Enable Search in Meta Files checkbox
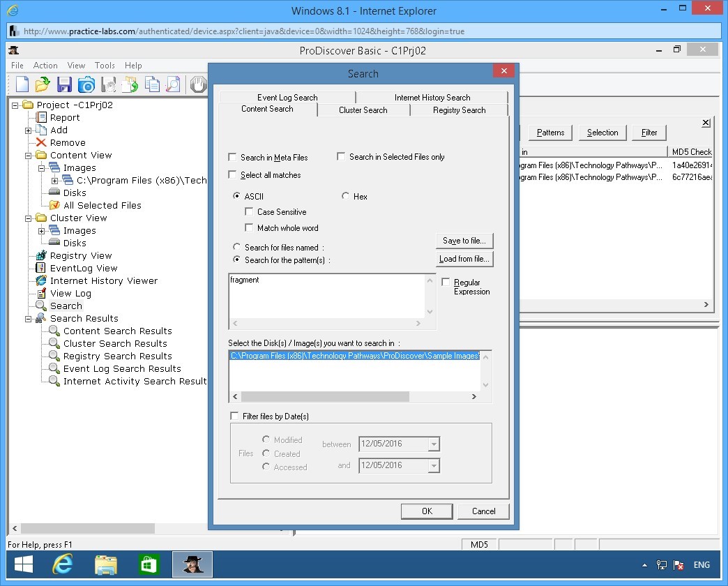728x586 pixels. click(232, 157)
